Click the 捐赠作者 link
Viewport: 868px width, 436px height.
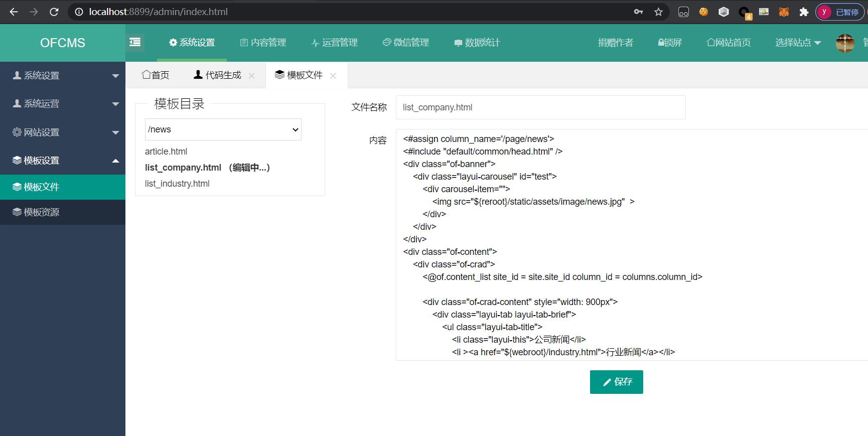(x=616, y=43)
